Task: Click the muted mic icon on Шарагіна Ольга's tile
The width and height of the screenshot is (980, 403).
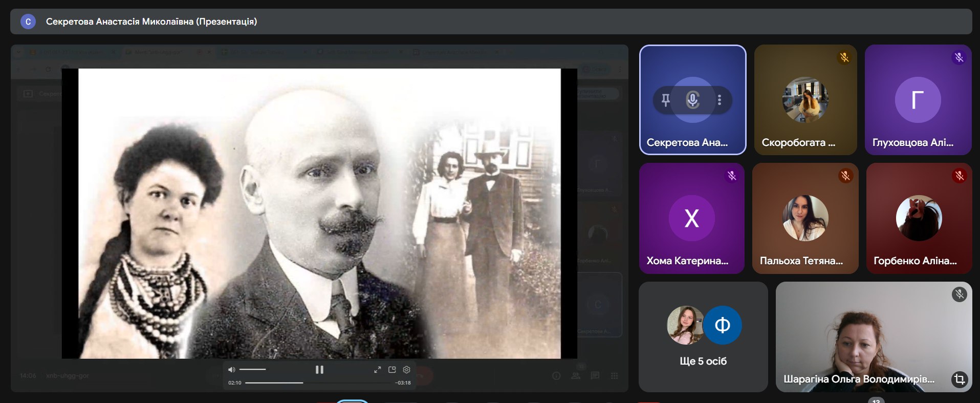Action: point(960,294)
